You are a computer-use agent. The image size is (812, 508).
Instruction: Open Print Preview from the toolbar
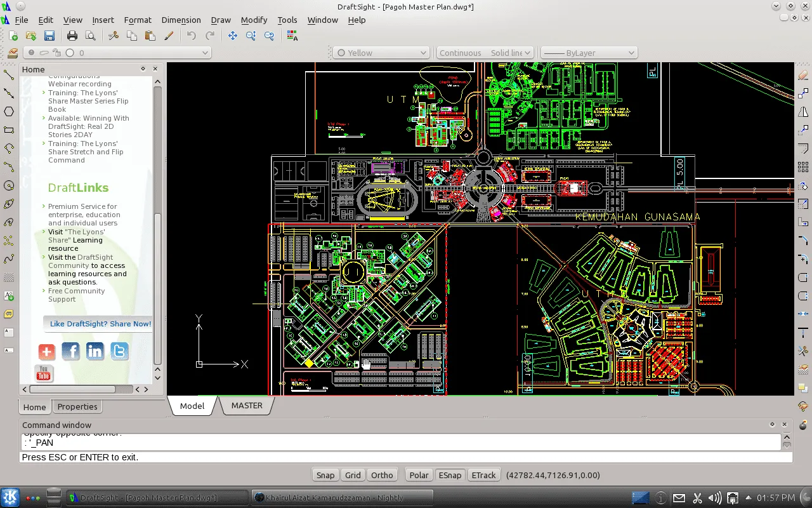tap(90, 36)
